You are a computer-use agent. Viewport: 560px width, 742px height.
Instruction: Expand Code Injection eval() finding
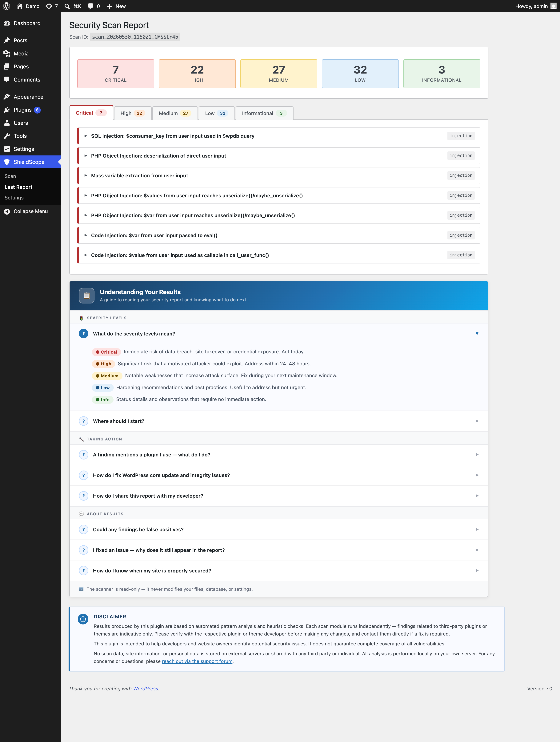coord(279,235)
